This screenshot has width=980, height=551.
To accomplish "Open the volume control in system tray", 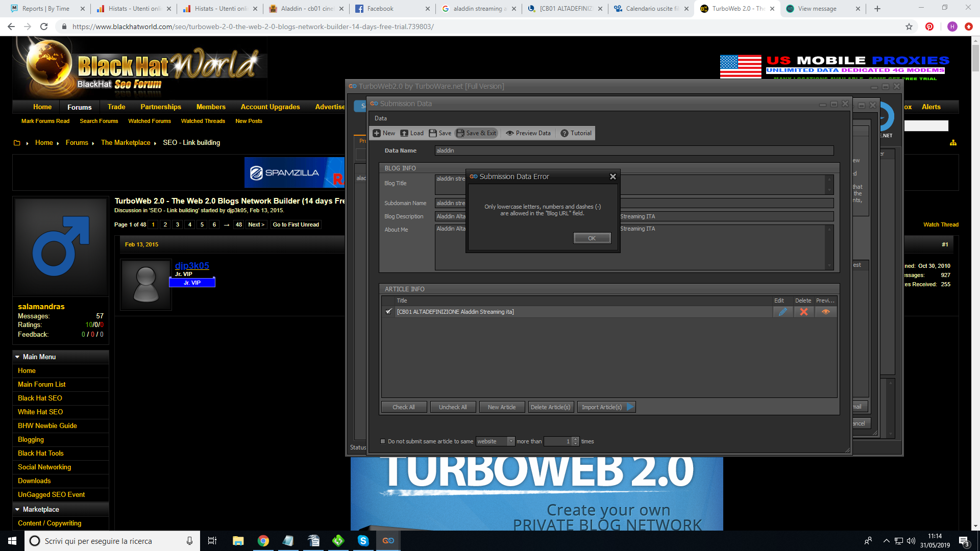I will point(911,541).
